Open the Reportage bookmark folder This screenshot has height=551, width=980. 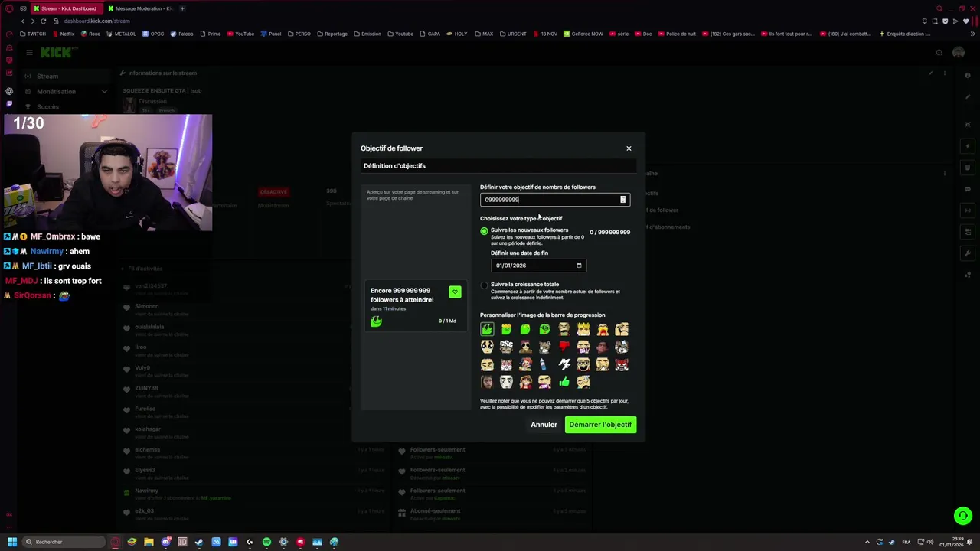[332, 34]
